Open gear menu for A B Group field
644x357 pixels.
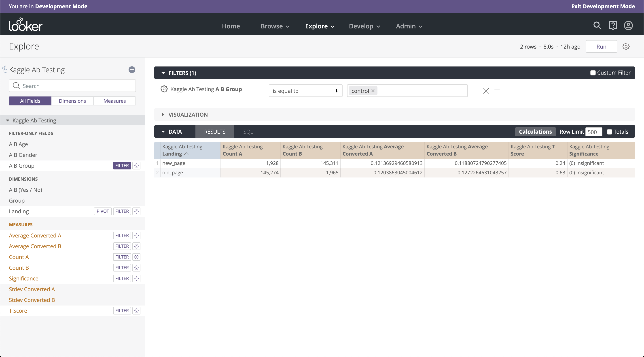pos(136,166)
